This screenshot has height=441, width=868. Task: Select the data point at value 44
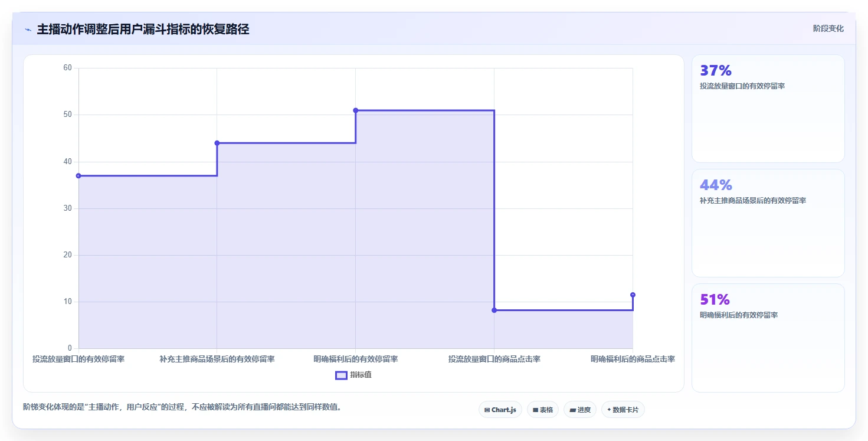217,143
